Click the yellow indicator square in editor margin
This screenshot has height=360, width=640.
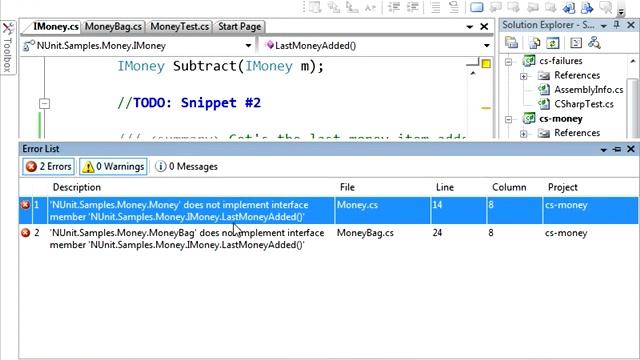pos(486,64)
